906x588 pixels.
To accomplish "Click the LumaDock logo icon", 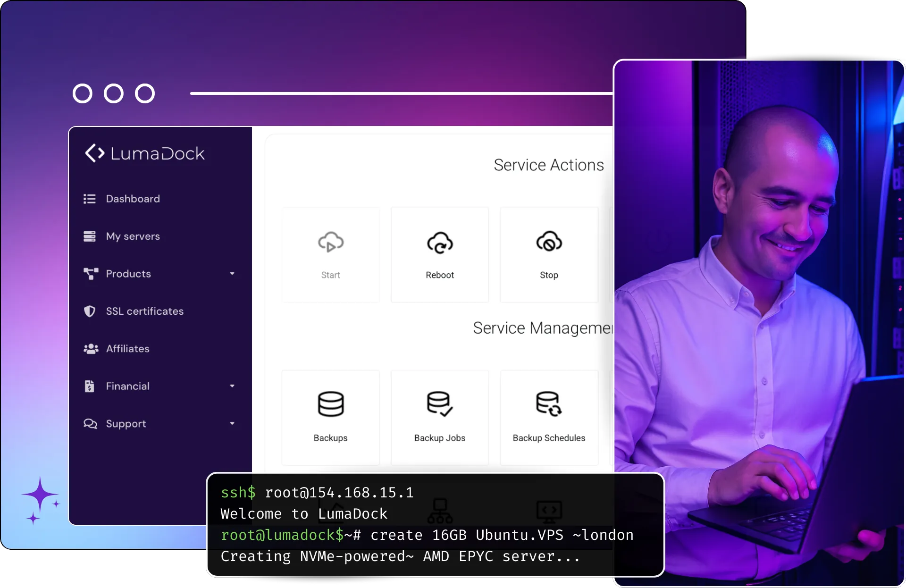I will coord(94,153).
